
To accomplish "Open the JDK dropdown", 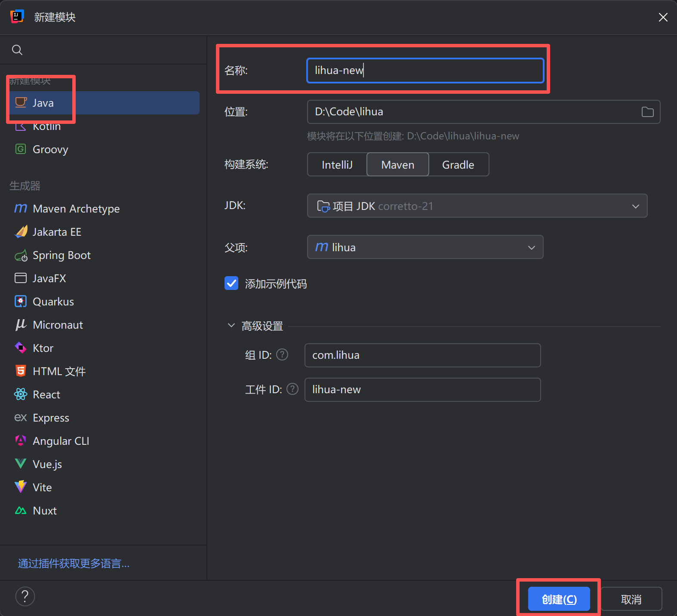I will pos(477,206).
